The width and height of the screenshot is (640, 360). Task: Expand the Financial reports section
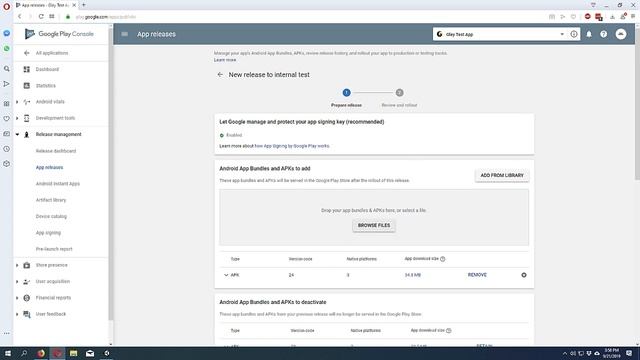(17, 298)
